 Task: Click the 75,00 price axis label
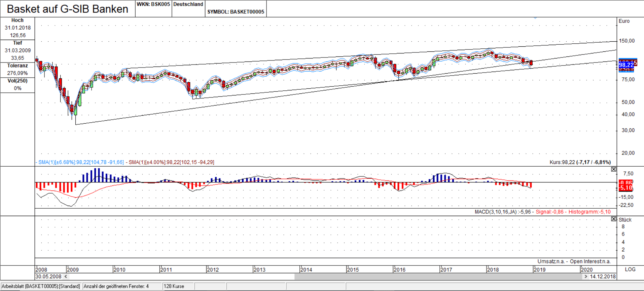tap(628, 79)
